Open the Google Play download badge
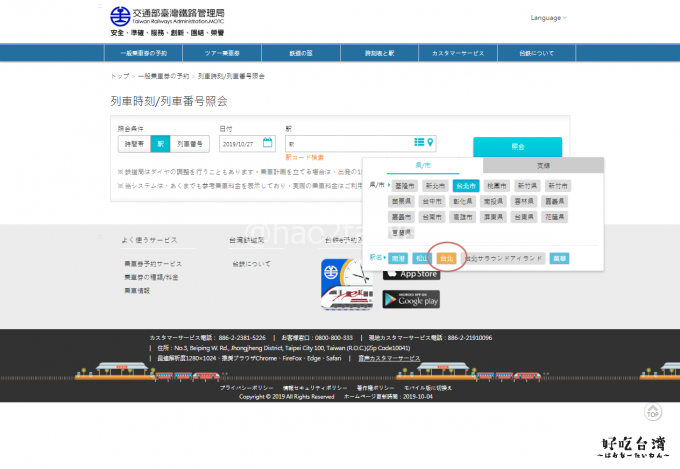 410,298
